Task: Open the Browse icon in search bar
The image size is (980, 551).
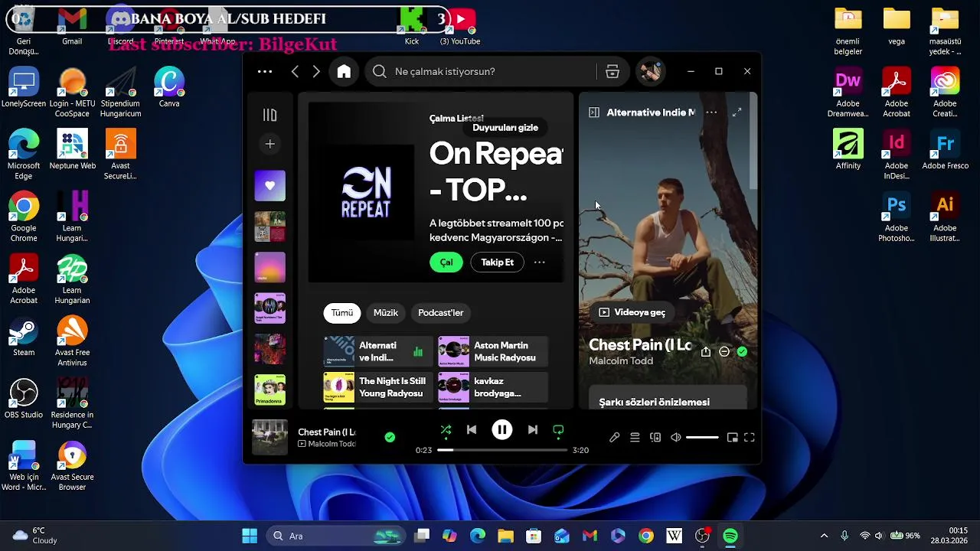Action: (612, 71)
